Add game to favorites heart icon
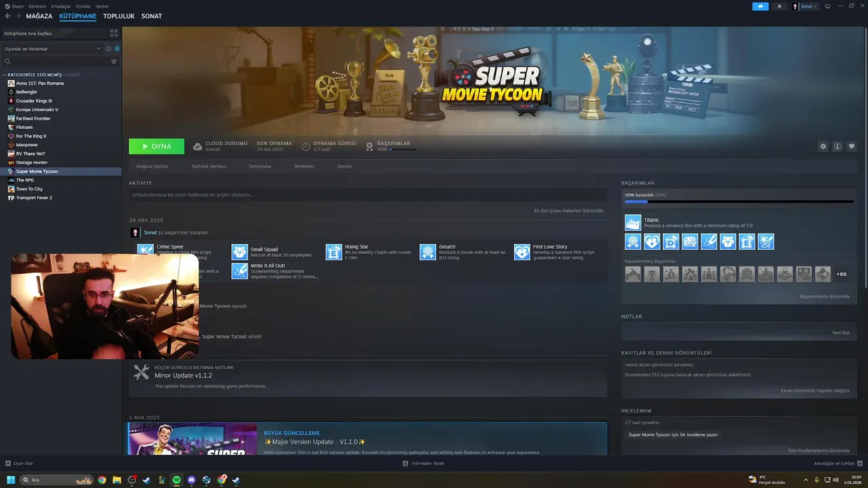This screenshot has height=488, width=868. pos(852,146)
